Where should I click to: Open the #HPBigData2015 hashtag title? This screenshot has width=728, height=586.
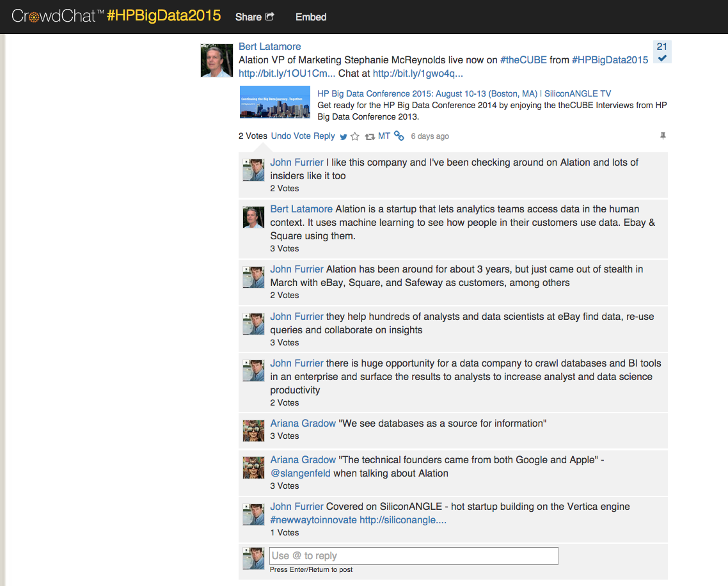164,16
